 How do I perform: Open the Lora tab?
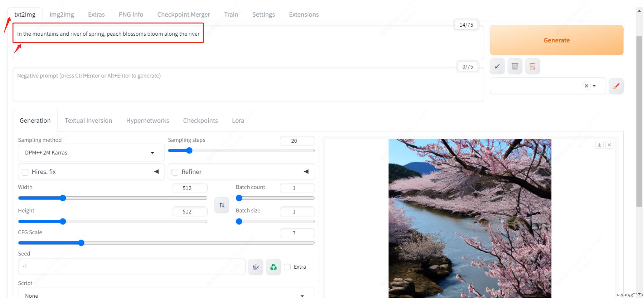point(238,121)
